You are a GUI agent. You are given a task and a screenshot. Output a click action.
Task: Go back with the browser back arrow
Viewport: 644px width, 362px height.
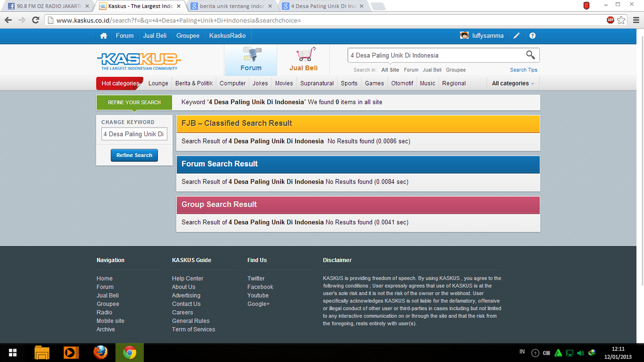coord(8,20)
